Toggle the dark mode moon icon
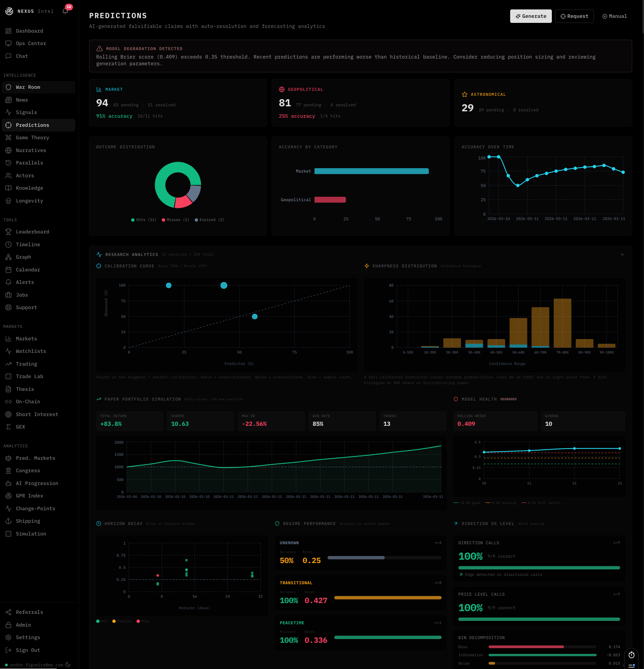 [x=68, y=665]
